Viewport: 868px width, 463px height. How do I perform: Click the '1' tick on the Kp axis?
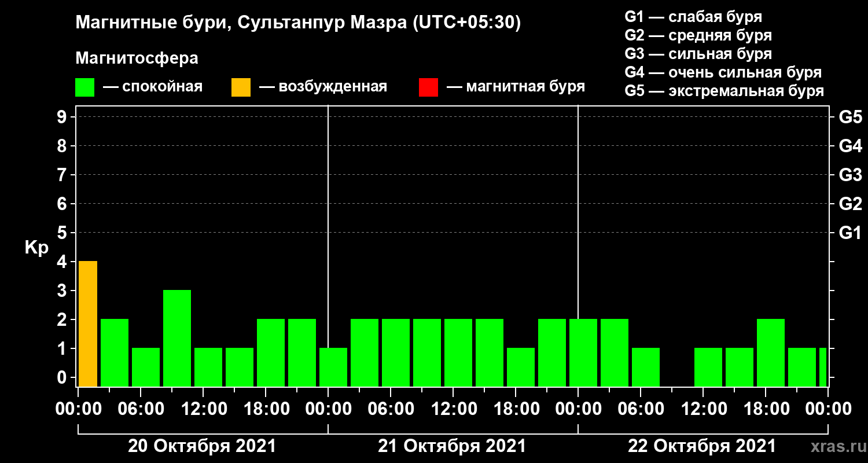[x=63, y=348]
